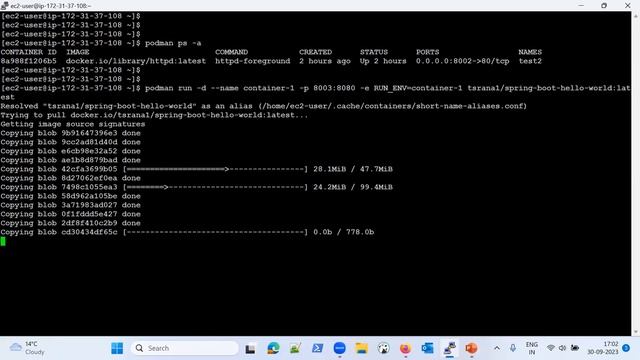The image size is (640, 360).
Task: Restore down the PuTTY terminal window
Action: coord(604,5)
